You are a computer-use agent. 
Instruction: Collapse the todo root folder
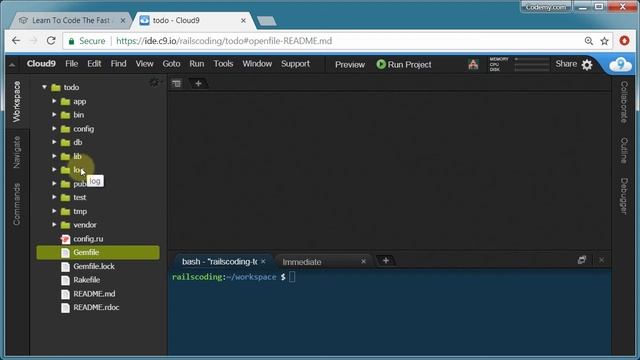(x=44, y=87)
